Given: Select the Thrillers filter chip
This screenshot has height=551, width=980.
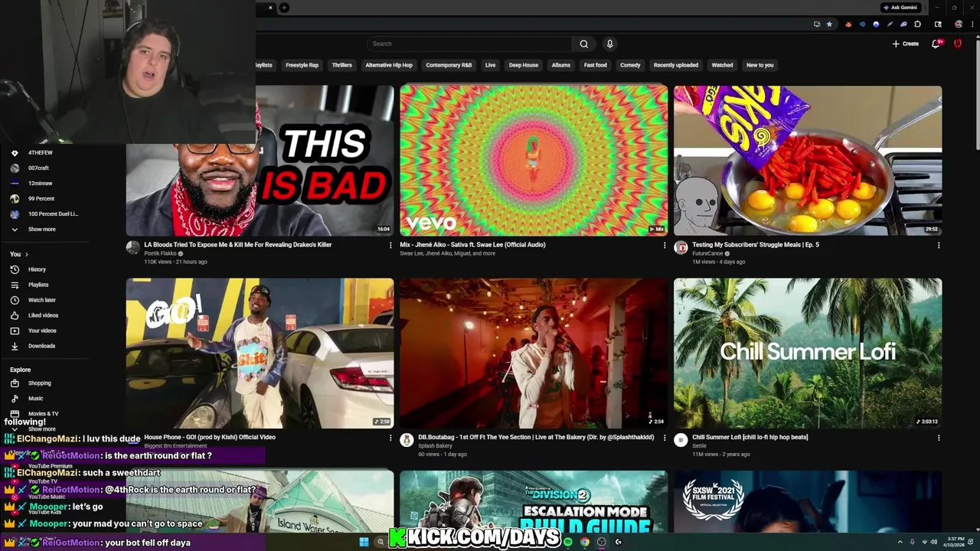Looking at the screenshot, I should tap(341, 65).
